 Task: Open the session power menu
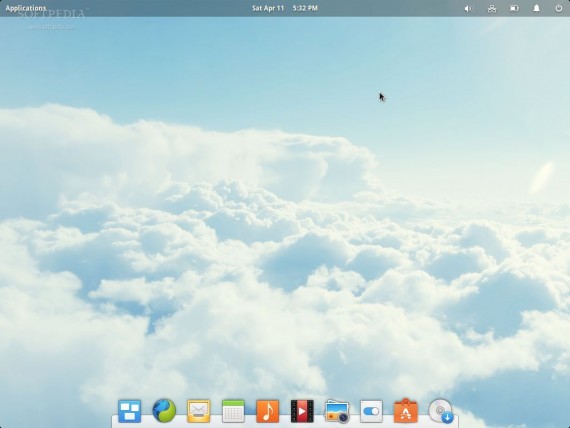[x=559, y=8]
